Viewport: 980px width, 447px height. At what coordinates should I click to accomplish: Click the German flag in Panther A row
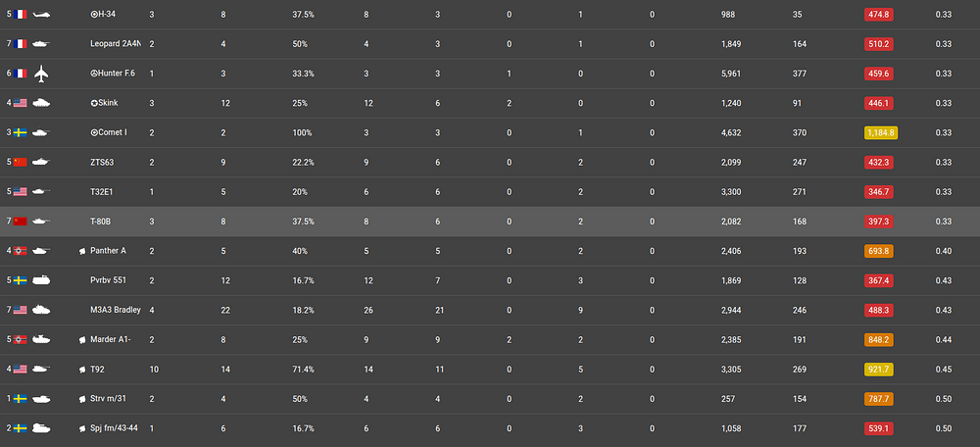point(20,251)
